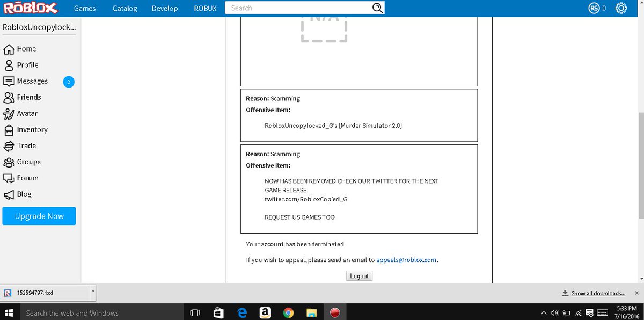Viewport: 644px width, 320px height.
Task: Click the volume speaker tray icon
Action: point(555,312)
